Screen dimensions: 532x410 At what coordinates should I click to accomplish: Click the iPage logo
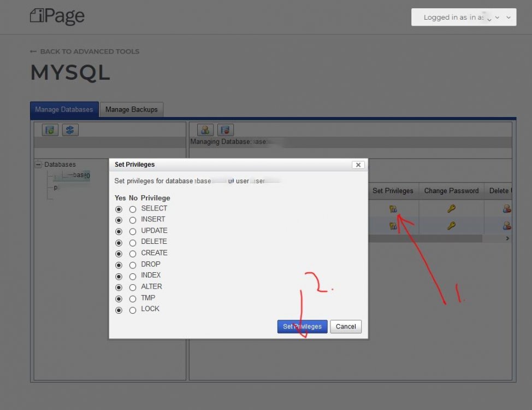(x=57, y=16)
